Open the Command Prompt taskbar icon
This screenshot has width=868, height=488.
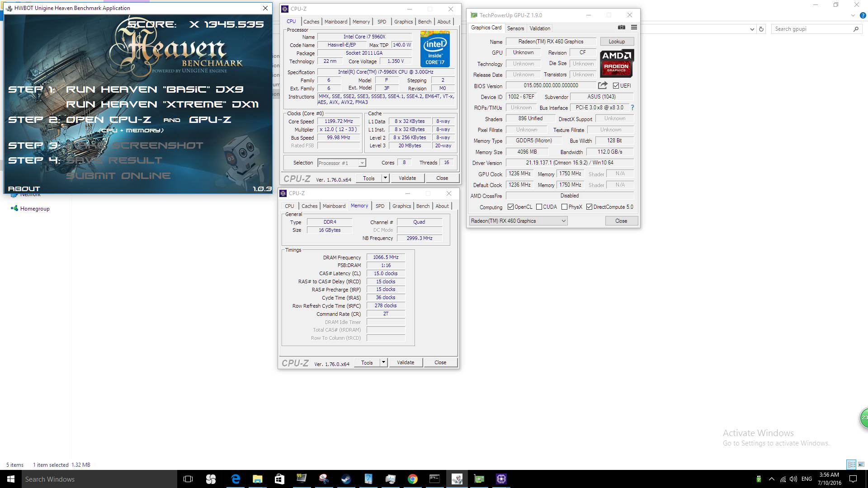[x=434, y=479]
